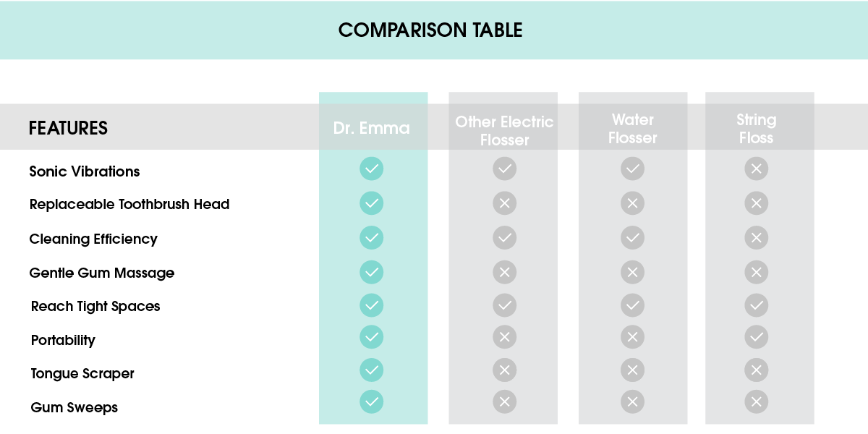Click Water Flosser Gum Sweeps X icon

pos(633,401)
